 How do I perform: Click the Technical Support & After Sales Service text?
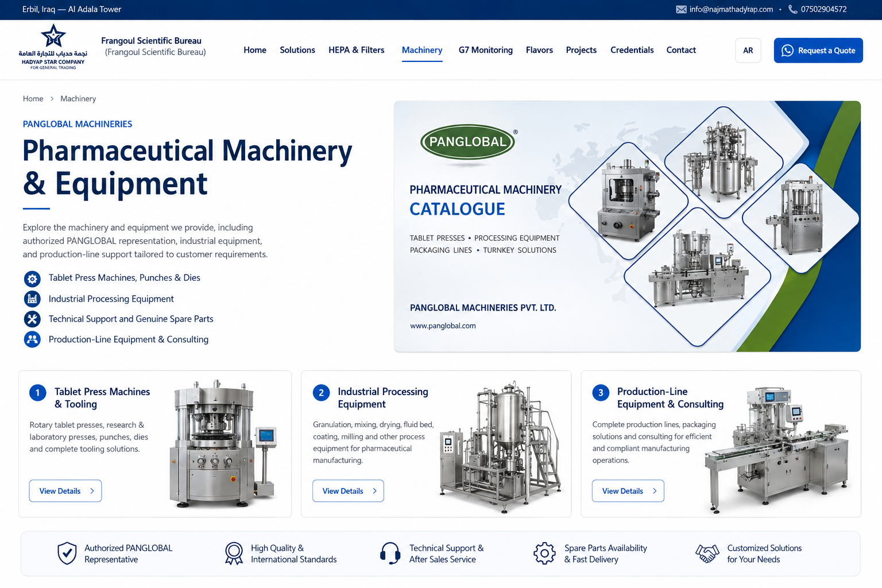(x=447, y=554)
